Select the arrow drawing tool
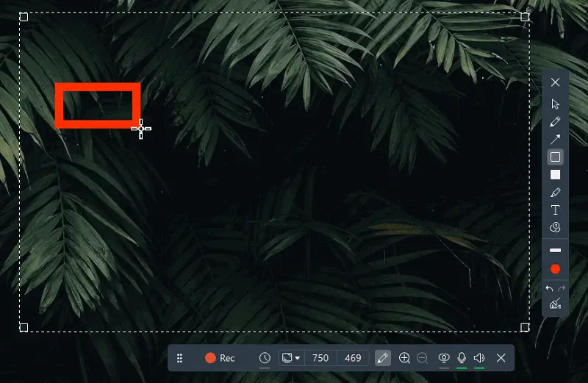Image resolution: width=588 pixels, height=383 pixels. tap(555, 140)
